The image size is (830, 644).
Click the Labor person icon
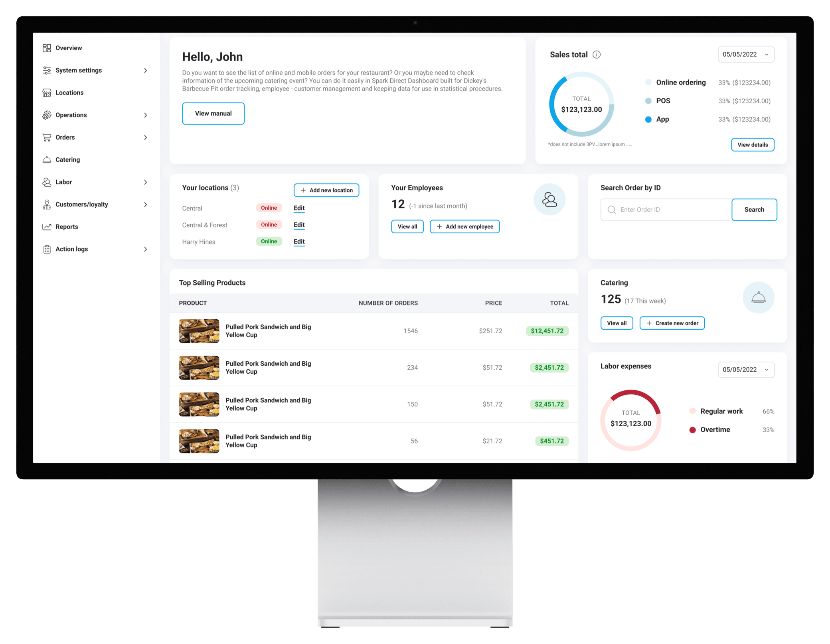tap(47, 182)
